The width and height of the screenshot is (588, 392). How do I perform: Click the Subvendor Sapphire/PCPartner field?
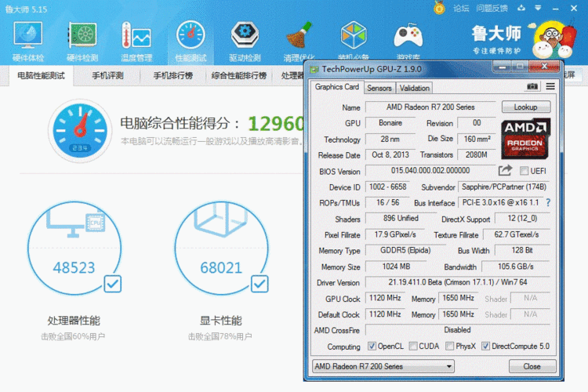click(x=504, y=187)
